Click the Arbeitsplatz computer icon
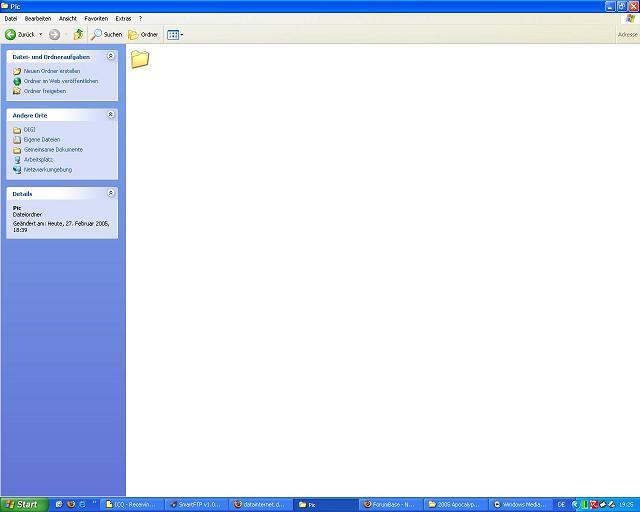This screenshot has height=512, width=640. 17,160
